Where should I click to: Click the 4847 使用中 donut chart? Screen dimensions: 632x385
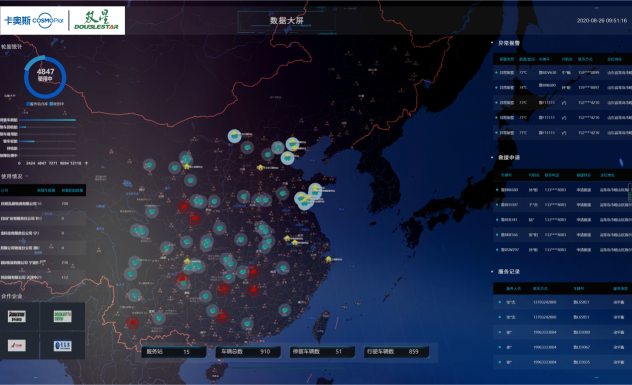click(x=45, y=77)
